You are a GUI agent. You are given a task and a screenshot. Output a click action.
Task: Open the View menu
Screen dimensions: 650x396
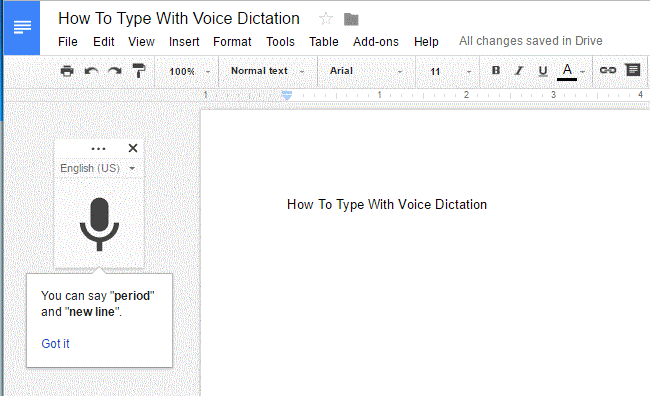click(x=141, y=42)
